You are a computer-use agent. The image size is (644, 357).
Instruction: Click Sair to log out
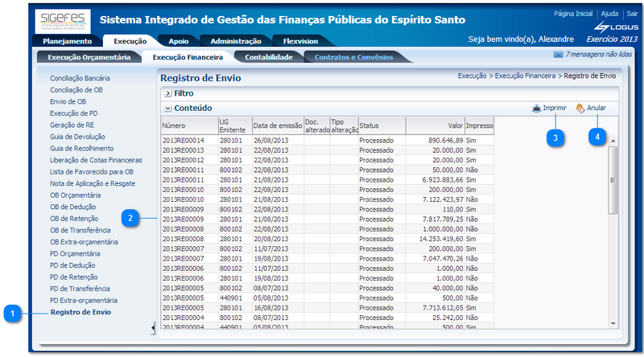pyautogui.click(x=632, y=14)
